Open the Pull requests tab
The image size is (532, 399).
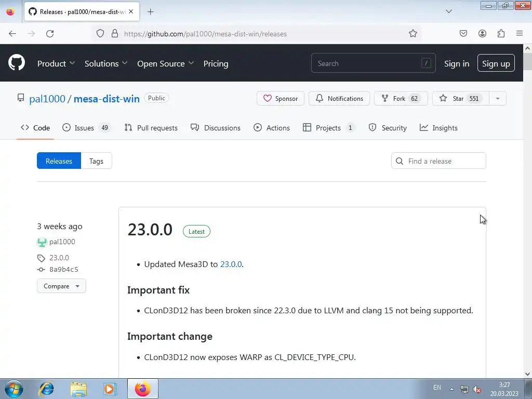(151, 128)
